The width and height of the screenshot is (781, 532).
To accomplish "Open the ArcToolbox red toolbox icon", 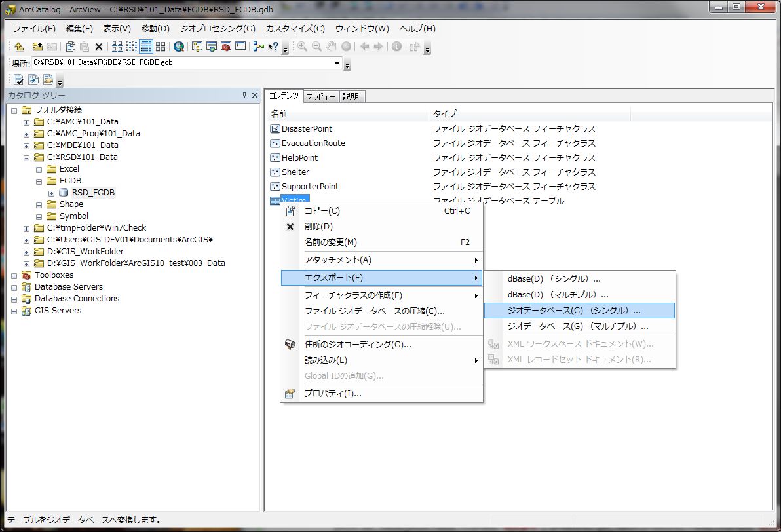I will (x=225, y=47).
